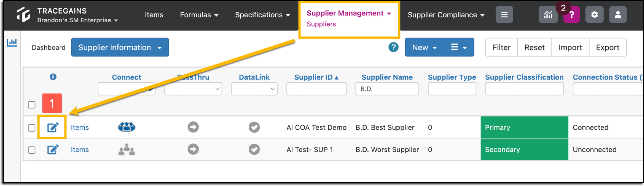Click the Import button
Viewport: 644px width, 186px height.
[570, 47]
